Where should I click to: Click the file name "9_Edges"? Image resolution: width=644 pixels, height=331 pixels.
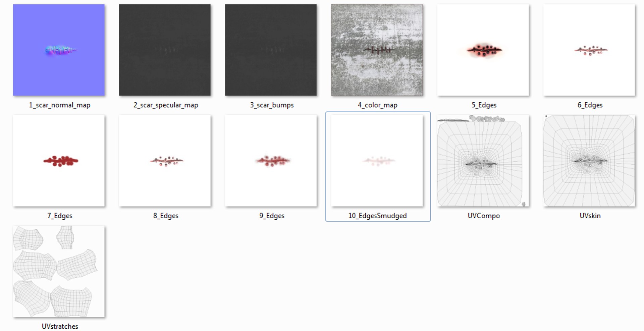(x=272, y=216)
